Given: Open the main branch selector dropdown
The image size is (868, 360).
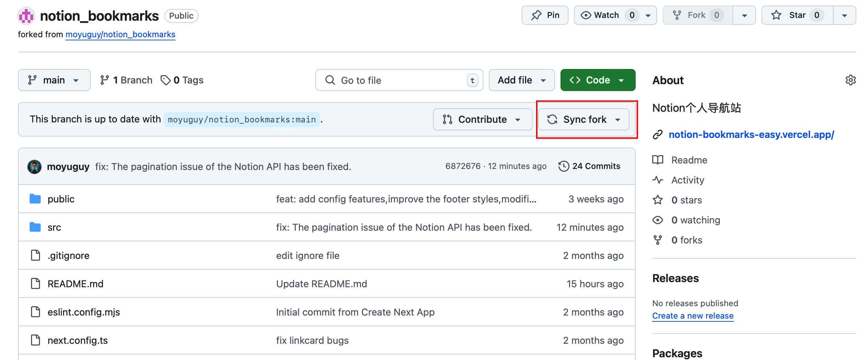Looking at the screenshot, I should (54, 80).
